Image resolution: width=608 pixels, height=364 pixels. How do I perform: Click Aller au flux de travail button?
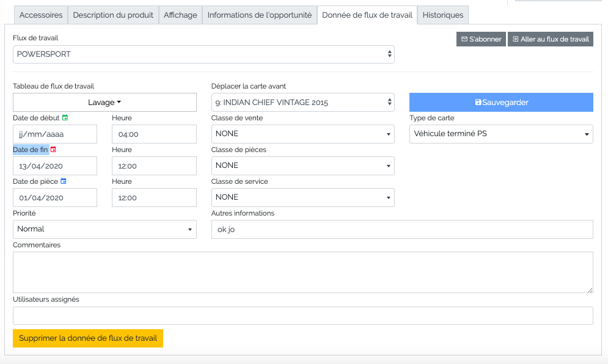tap(550, 39)
